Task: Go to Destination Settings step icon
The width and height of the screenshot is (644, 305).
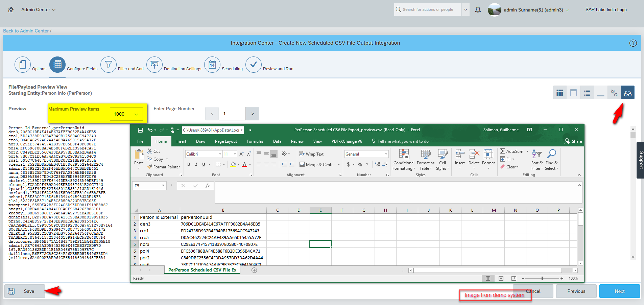Action: (154, 65)
